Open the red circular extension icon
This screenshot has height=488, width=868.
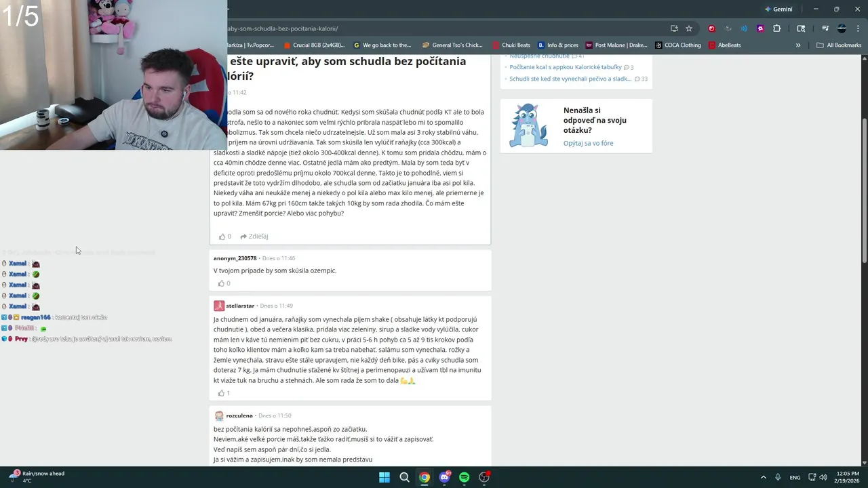coord(711,28)
